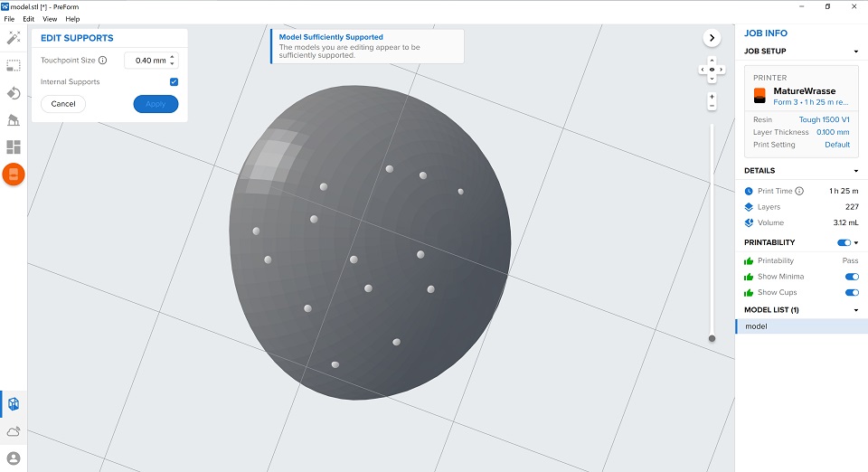Open the Orientation tool
This screenshot has width=868, height=472.
(14, 93)
